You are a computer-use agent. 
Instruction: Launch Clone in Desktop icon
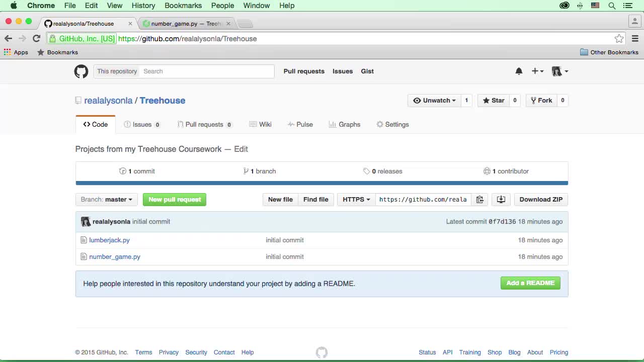[501, 199]
